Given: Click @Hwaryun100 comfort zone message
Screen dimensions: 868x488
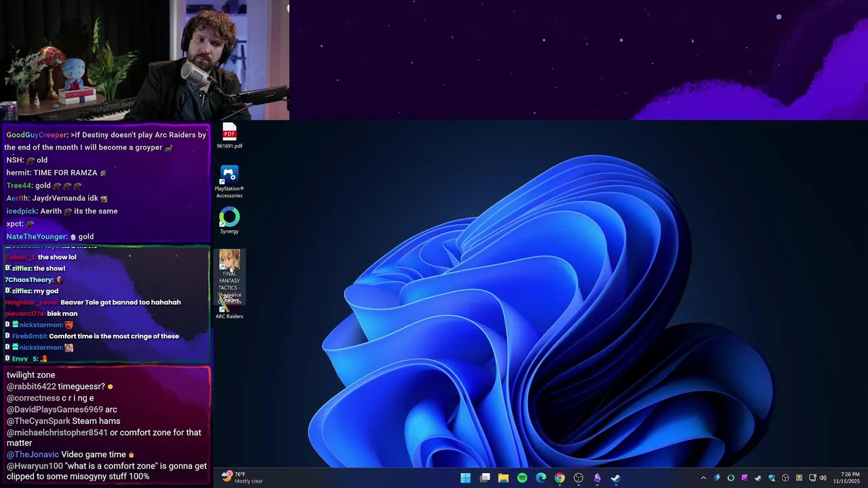Looking at the screenshot, I should pyautogui.click(x=106, y=471).
